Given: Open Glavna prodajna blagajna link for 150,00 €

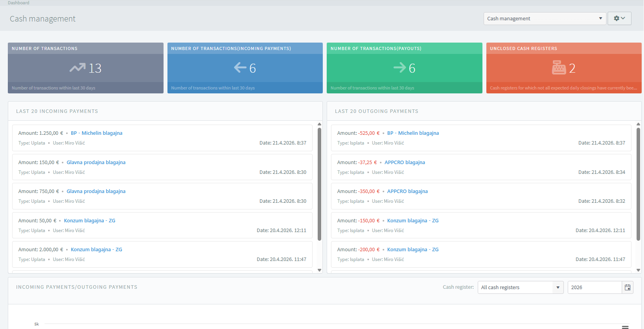Looking at the screenshot, I should click(x=96, y=163).
